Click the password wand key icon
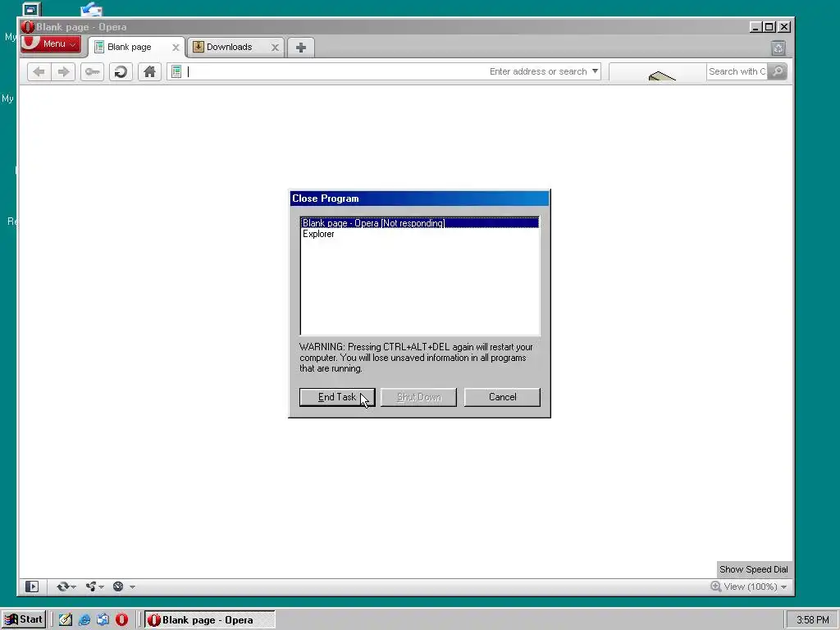 pyautogui.click(x=92, y=72)
